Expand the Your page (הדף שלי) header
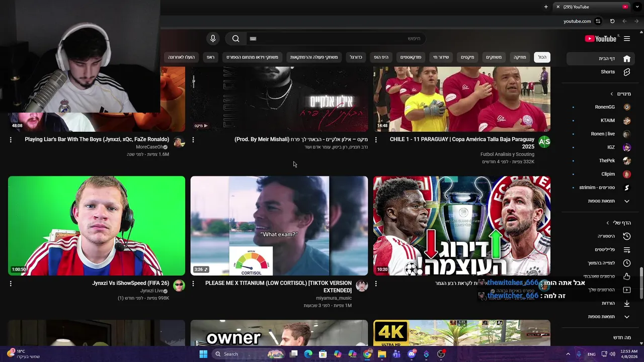644x362 pixels. (619, 223)
